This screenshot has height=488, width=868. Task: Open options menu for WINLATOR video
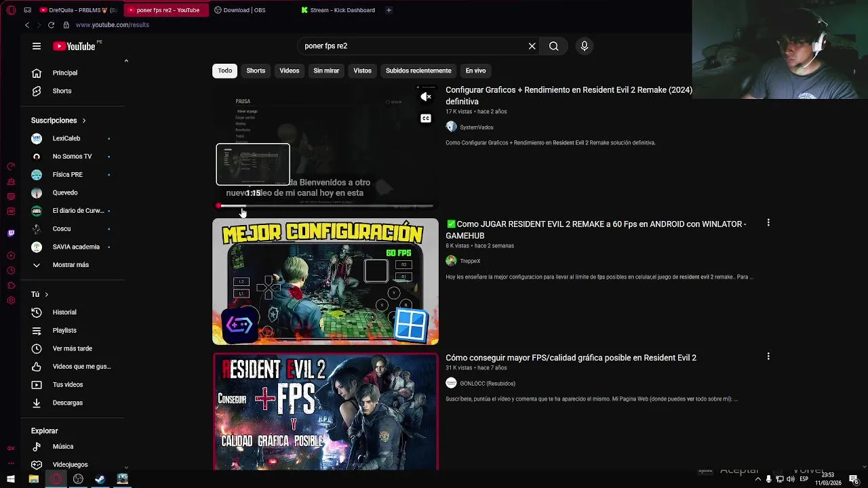(768, 223)
